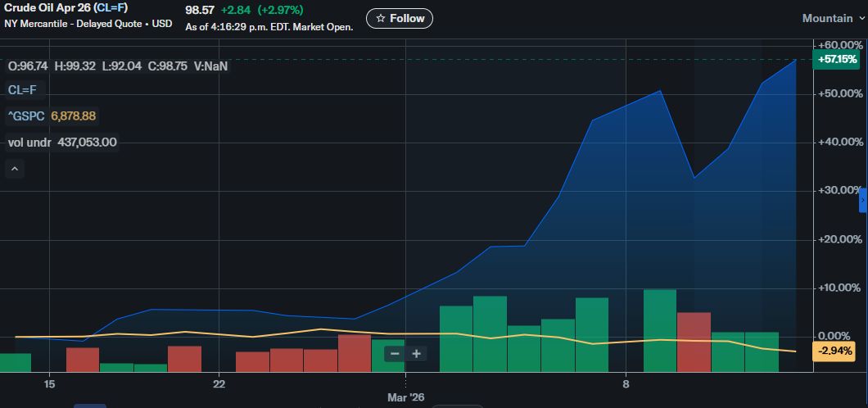
Task: Select the ^GSPC comparison legend label
Action: pos(26,116)
